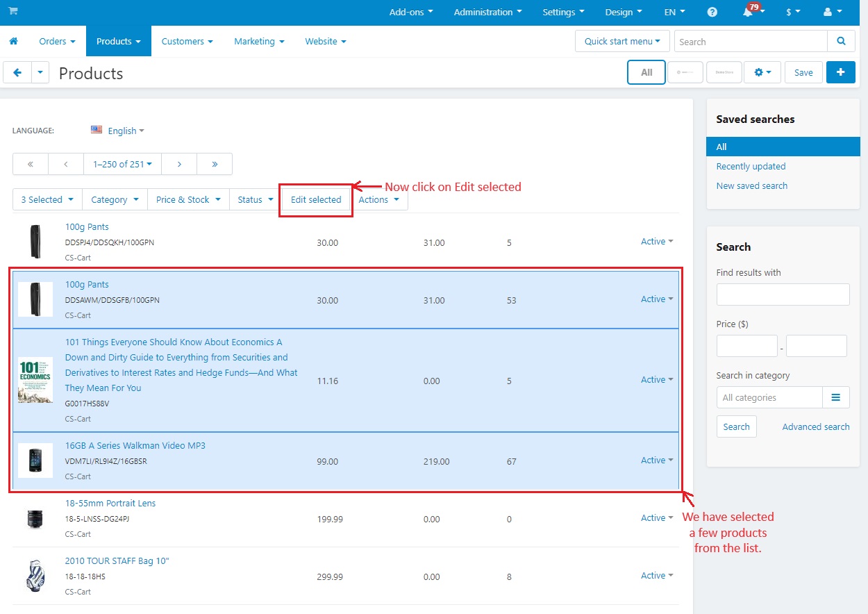Open the shopping cart storefront icon
This screenshot has height=614, width=868.
[13, 12]
